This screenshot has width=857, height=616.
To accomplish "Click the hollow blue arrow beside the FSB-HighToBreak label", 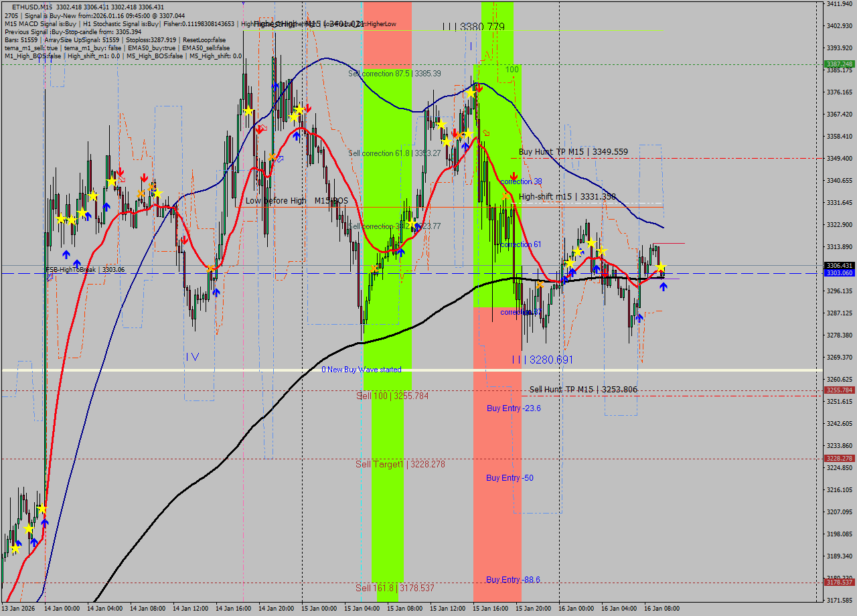I will tap(50, 277).
